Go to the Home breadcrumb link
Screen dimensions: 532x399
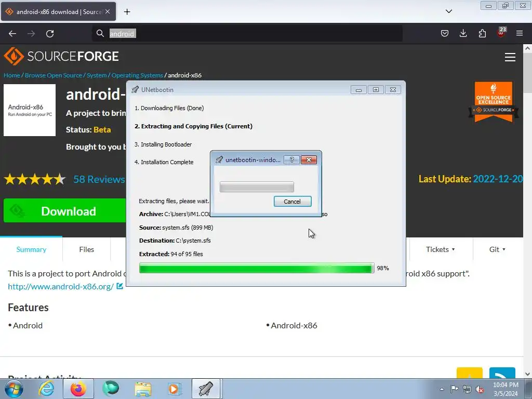12,75
